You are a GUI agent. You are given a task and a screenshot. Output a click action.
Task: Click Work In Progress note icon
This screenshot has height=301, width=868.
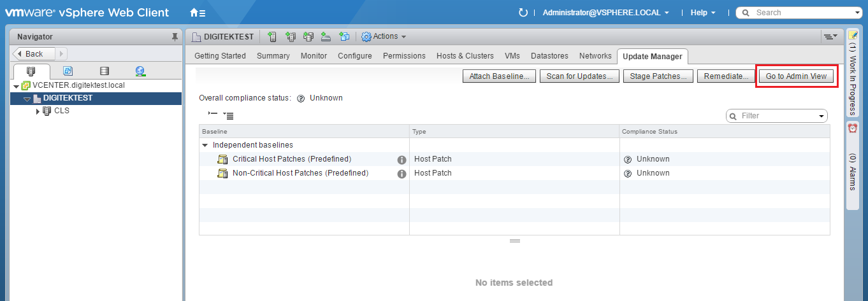853,34
